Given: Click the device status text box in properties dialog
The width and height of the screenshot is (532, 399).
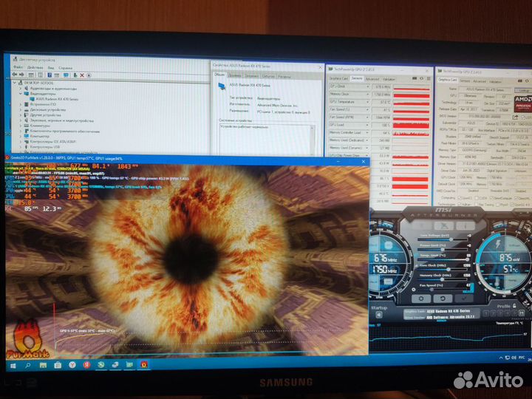Looking at the screenshot, I should point(267,140).
